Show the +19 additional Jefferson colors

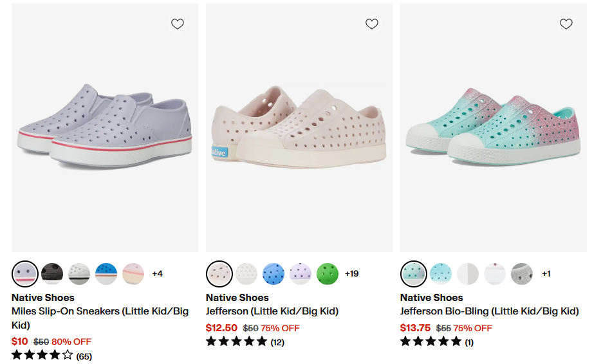tap(351, 273)
